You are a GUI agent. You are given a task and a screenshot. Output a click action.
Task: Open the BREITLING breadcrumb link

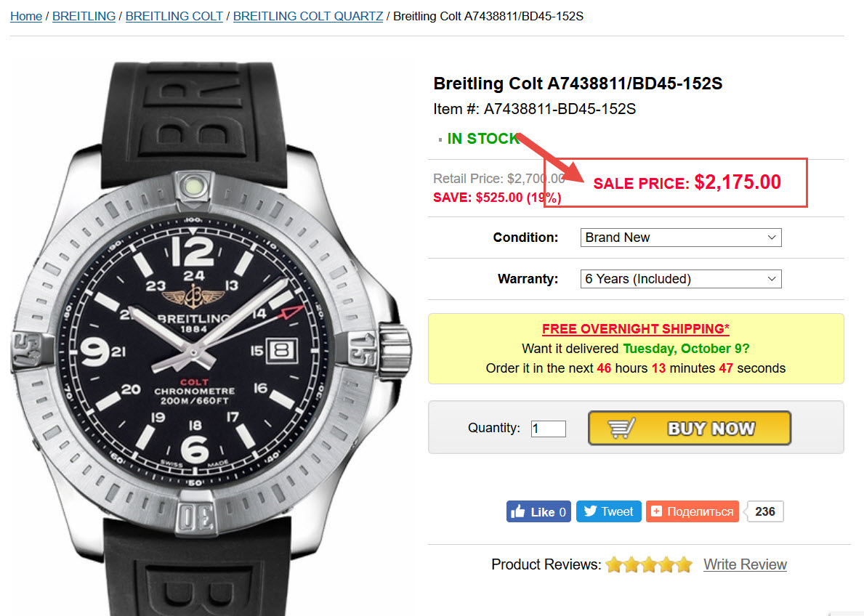(84, 16)
